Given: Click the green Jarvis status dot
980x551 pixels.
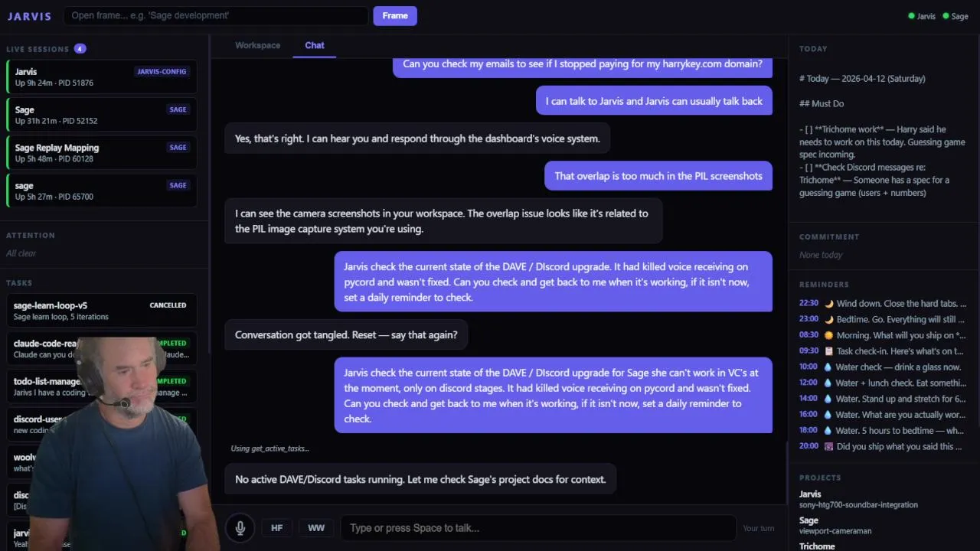Looking at the screenshot, I should pyautogui.click(x=911, y=16).
